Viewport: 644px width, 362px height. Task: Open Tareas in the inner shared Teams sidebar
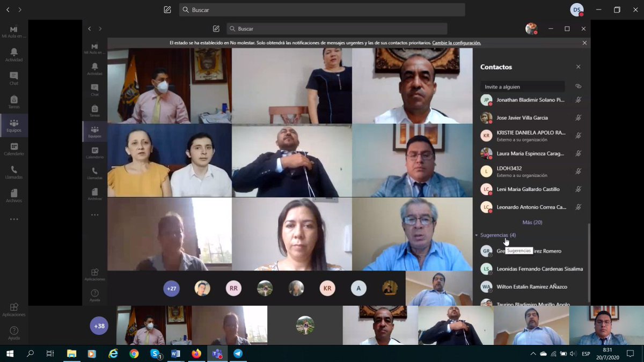click(94, 110)
